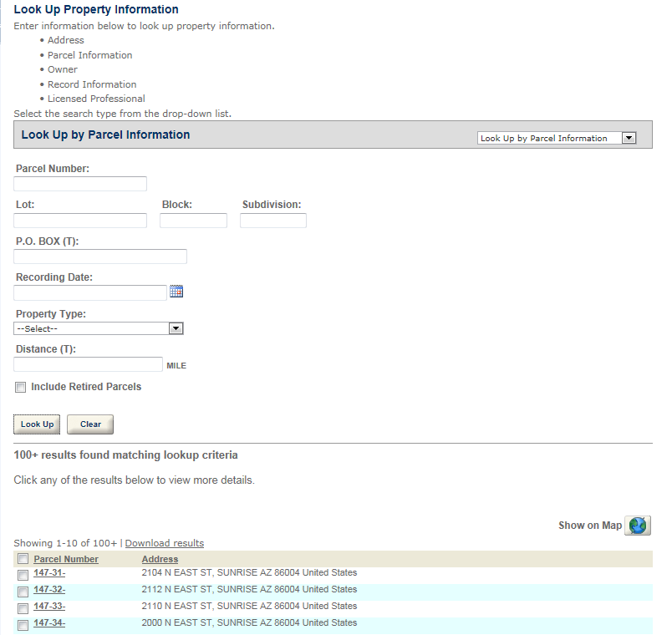Open parcel 147-32- details link
The height and width of the screenshot is (635, 672).
(49, 589)
